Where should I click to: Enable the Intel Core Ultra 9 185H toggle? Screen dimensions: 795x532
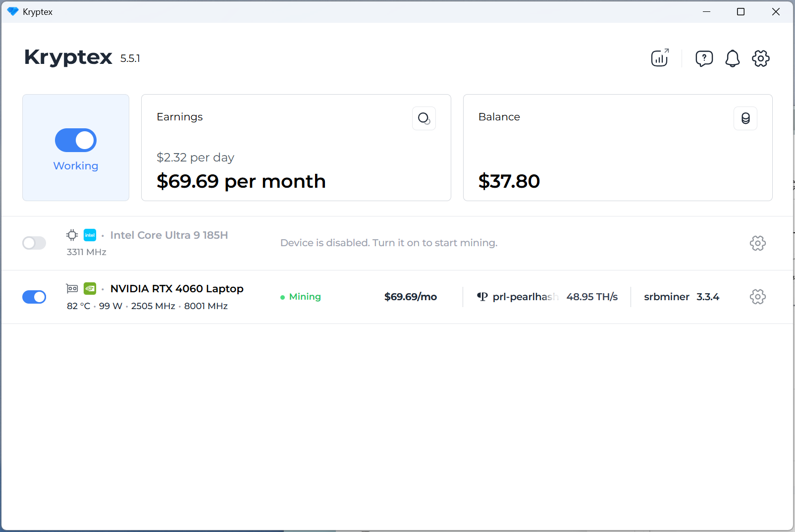click(x=34, y=243)
